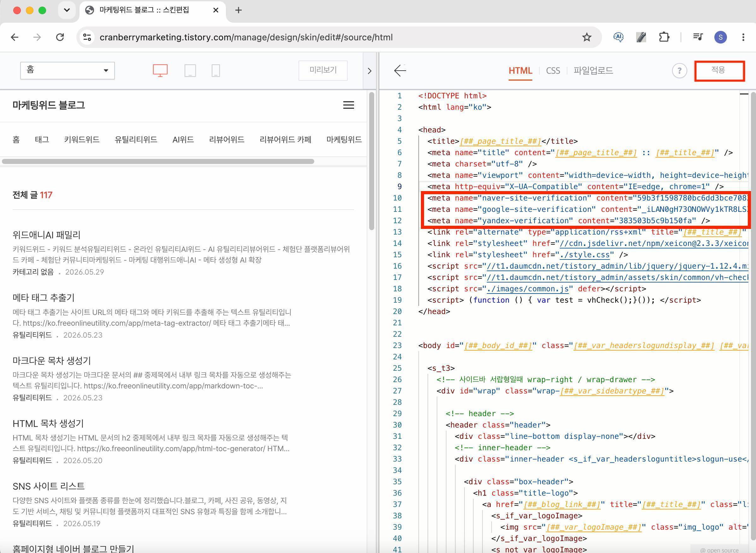Open the 태그 menu item
Image resolution: width=756 pixels, height=553 pixels.
click(x=42, y=139)
